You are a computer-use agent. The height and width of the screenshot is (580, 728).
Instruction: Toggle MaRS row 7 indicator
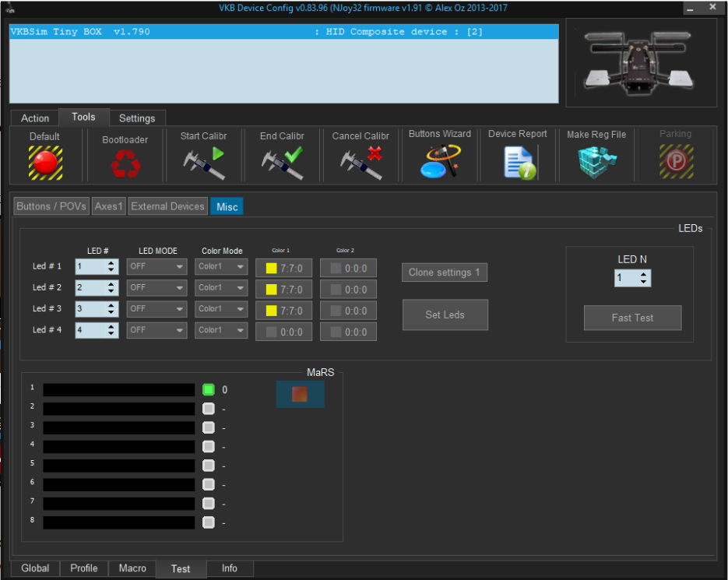coord(209,504)
